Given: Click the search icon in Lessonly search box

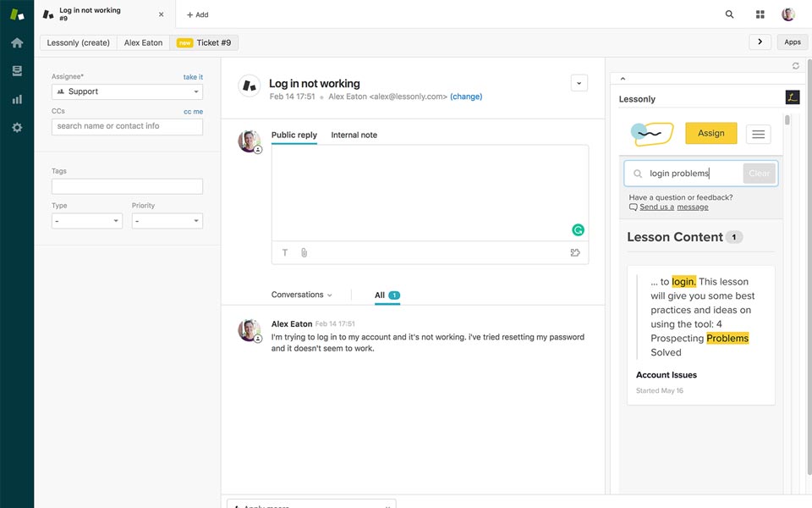Looking at the screenshot, I should pos(638,174).
